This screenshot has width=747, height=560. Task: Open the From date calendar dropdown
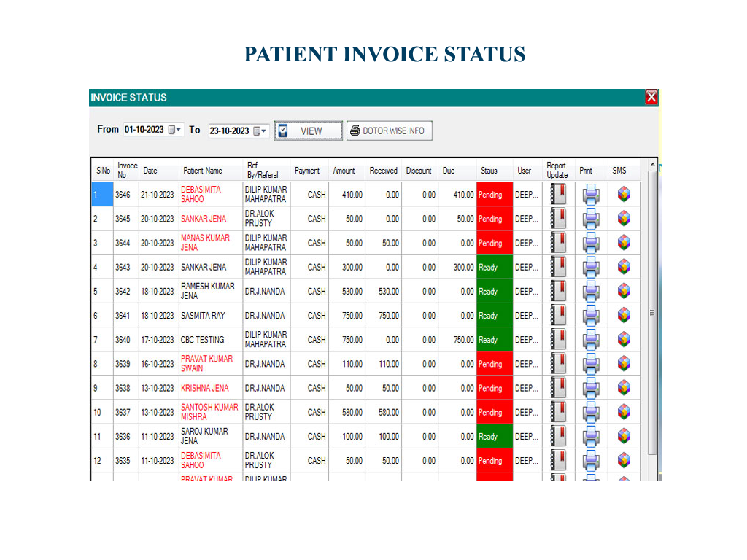[x=175, y=130]
